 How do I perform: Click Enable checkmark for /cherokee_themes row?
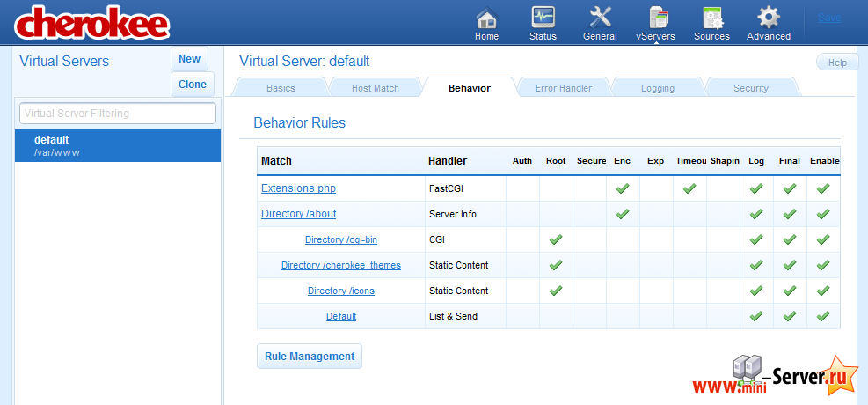click(x=823, y=265)
